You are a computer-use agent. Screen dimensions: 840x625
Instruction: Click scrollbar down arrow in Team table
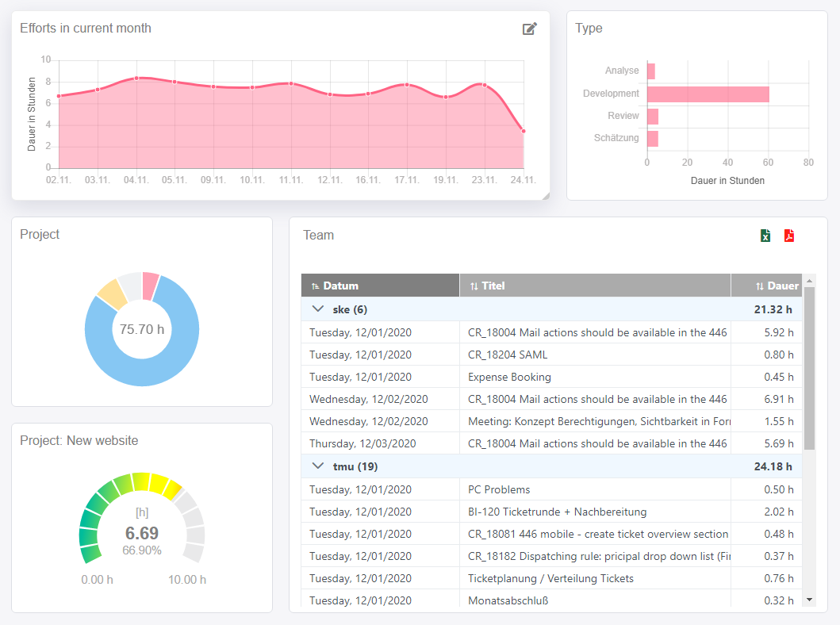[x=809, y=600]
